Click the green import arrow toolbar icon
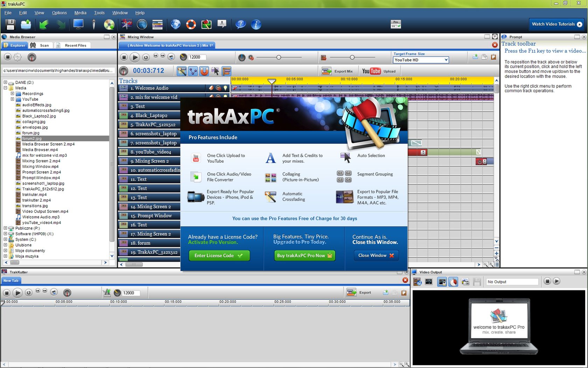The height and width of the screenshot is (368, 588). point(44,24)
